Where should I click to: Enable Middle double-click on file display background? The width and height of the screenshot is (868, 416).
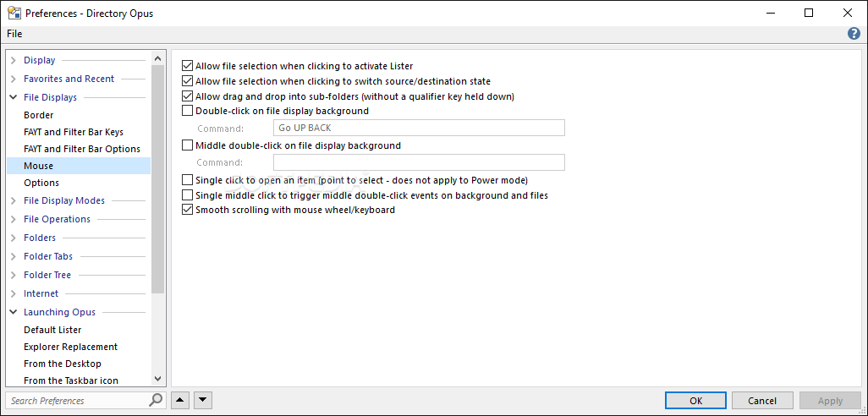187,146
